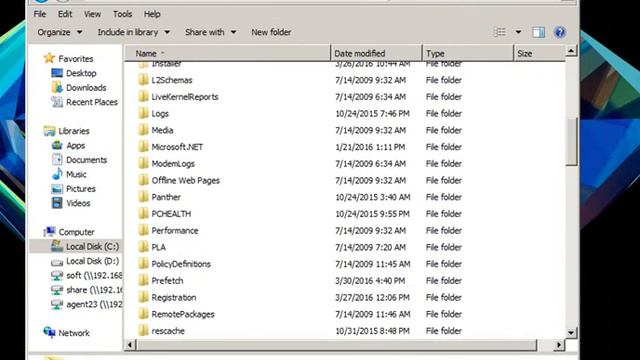This screenshot has height=360, width=640.
Task: Select the Panther folder name
Action: click(x=166, y=197)
